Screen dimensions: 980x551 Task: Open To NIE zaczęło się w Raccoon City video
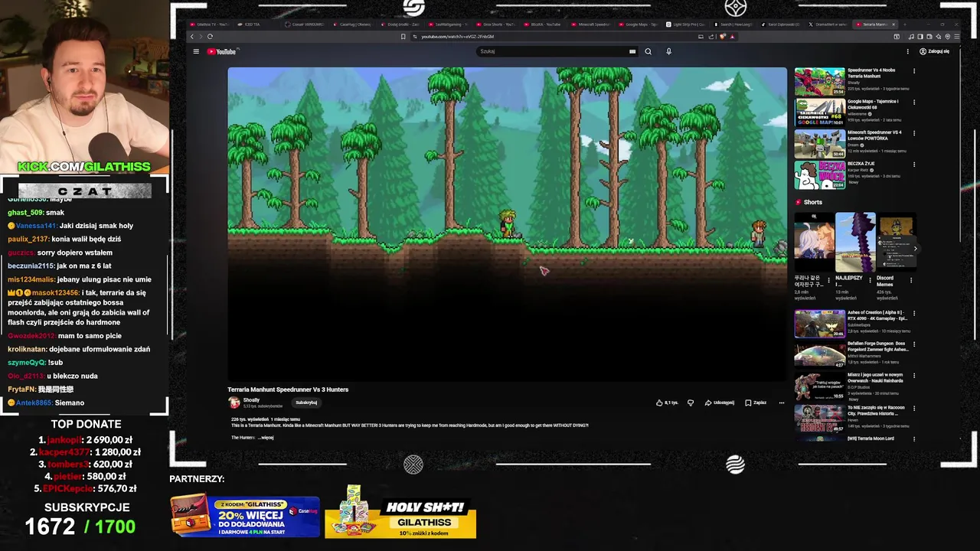click(x=819, y=418)
